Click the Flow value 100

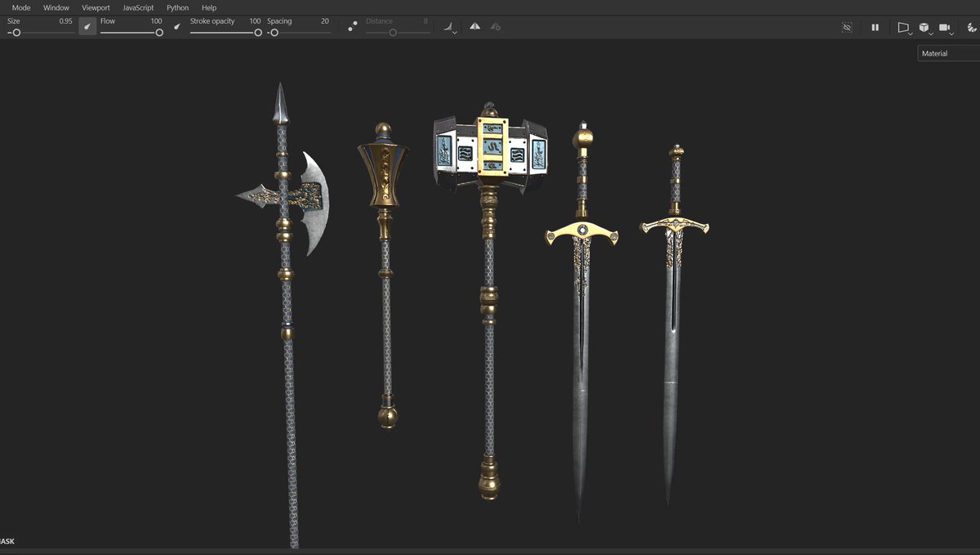(156, 21)
